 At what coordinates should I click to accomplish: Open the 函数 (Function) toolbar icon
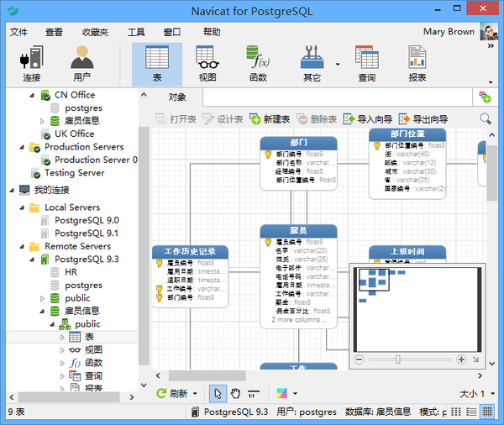[x=257, y=64]
